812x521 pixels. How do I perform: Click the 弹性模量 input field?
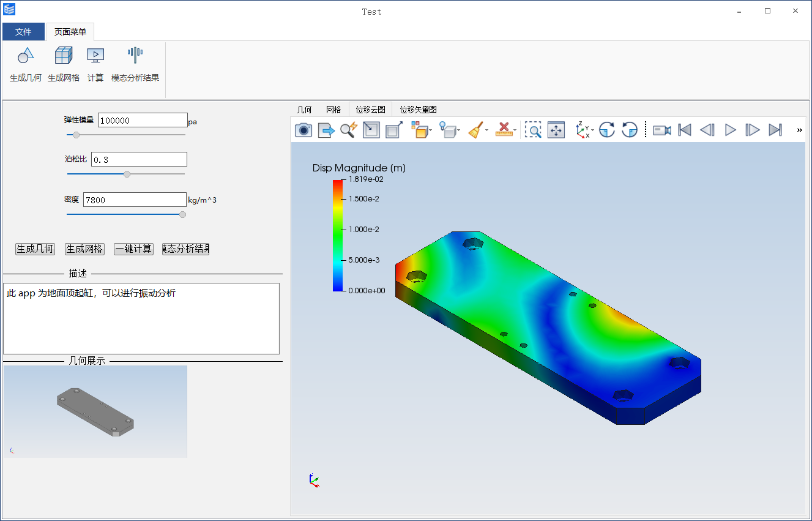[x=143, y=120]
